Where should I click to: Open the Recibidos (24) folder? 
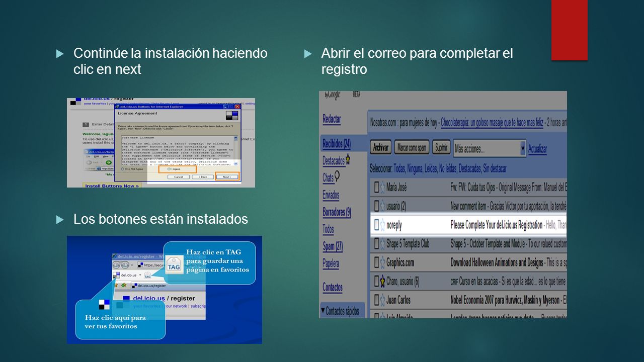click(x=336, y=144)
